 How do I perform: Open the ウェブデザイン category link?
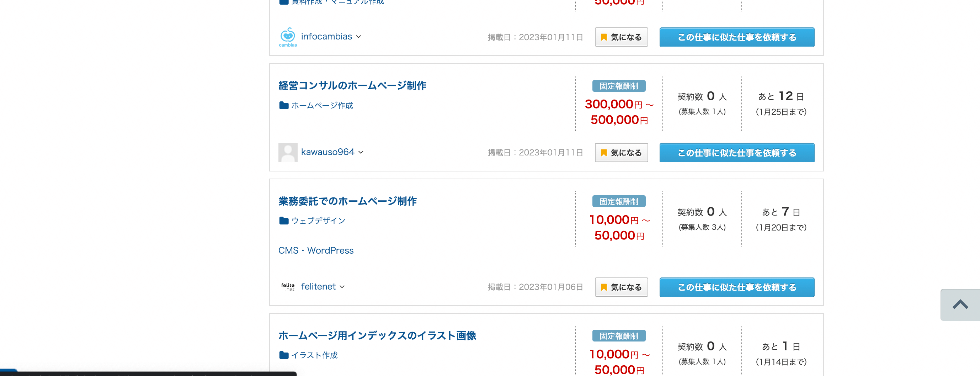(x=318, y=221)
